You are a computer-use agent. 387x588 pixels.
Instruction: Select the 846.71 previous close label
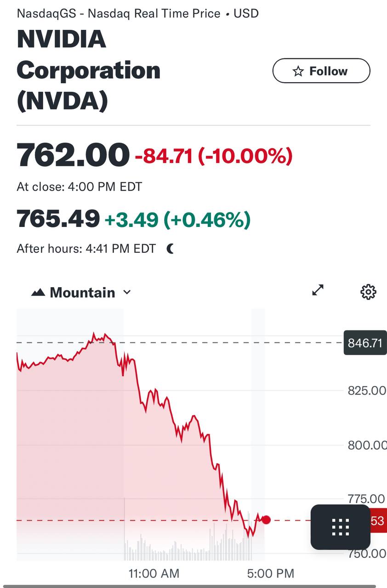[365, 343]
